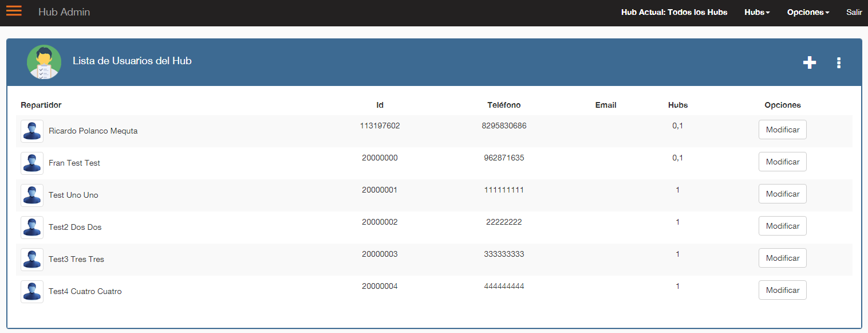Click the Id value 113197602
Image resolution: width=868 pixels, height=333 pixels.
click(x=380, y=126)
